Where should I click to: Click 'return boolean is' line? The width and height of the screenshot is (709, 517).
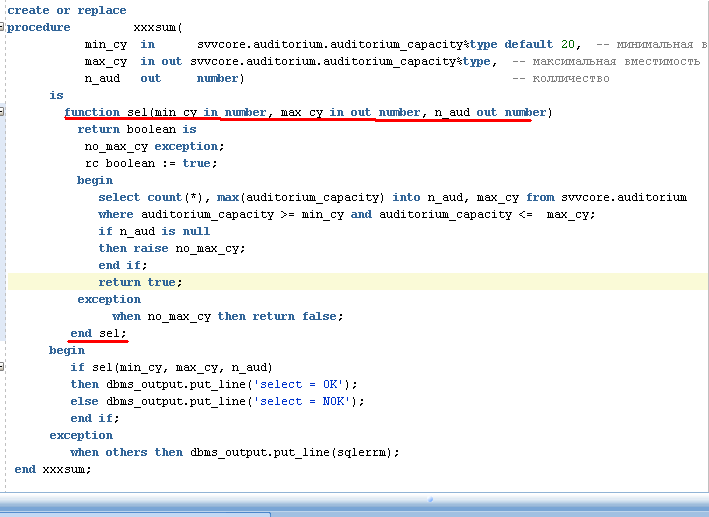[x=137, y=129]
